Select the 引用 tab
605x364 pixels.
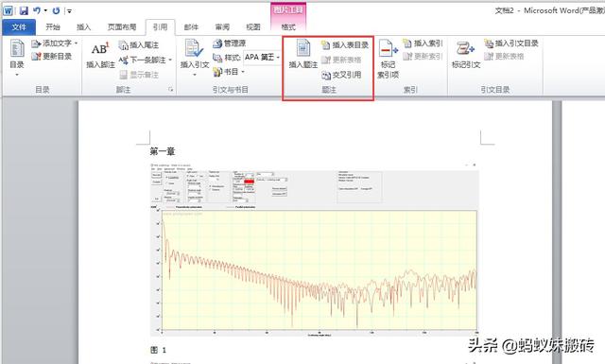[x=160, y=27]
